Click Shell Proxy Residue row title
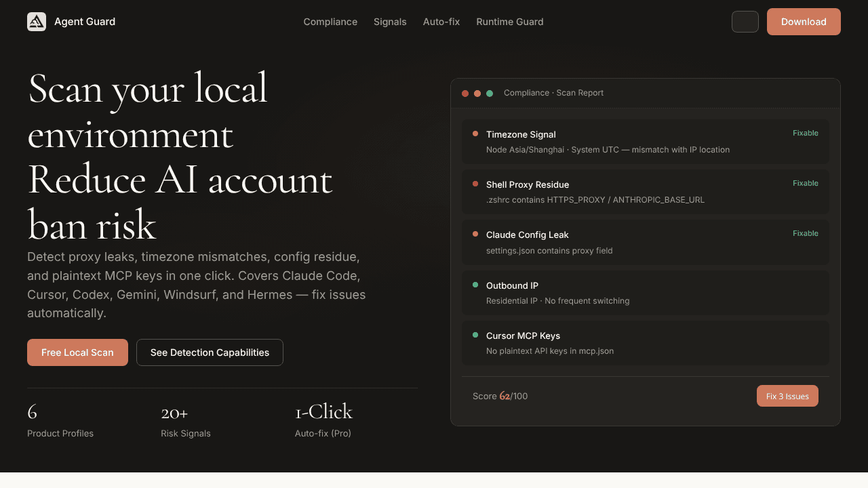Image resolution: width=868 pixels, height=488 pixels. [528, 184]
